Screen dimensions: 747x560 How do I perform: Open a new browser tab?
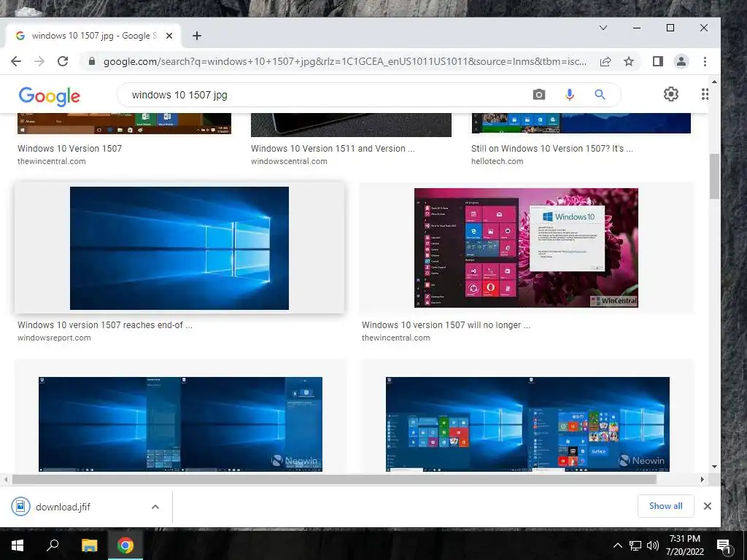[x=197, y=36]
